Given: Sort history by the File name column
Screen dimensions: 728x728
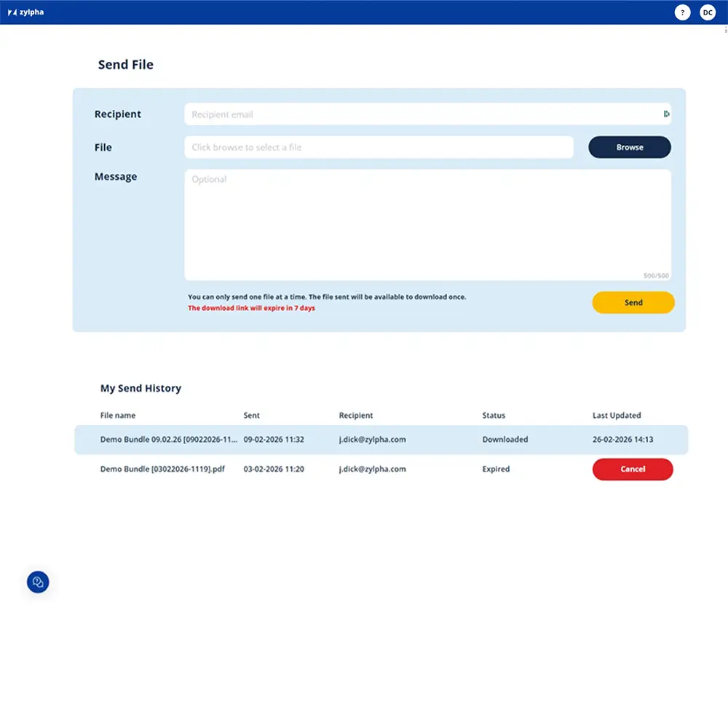Looking at the screenshot, I should (118, 415).
